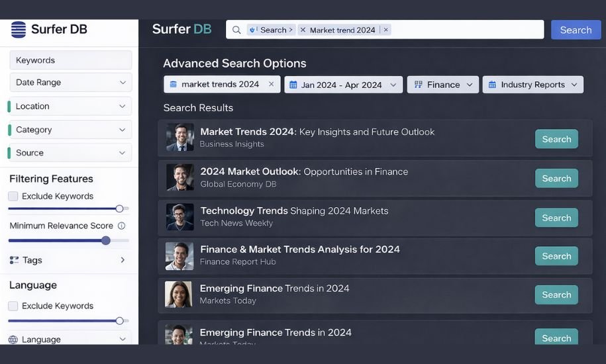Click the Keywords input field
This screenshot has height=364, width=606.
(71, 60)
